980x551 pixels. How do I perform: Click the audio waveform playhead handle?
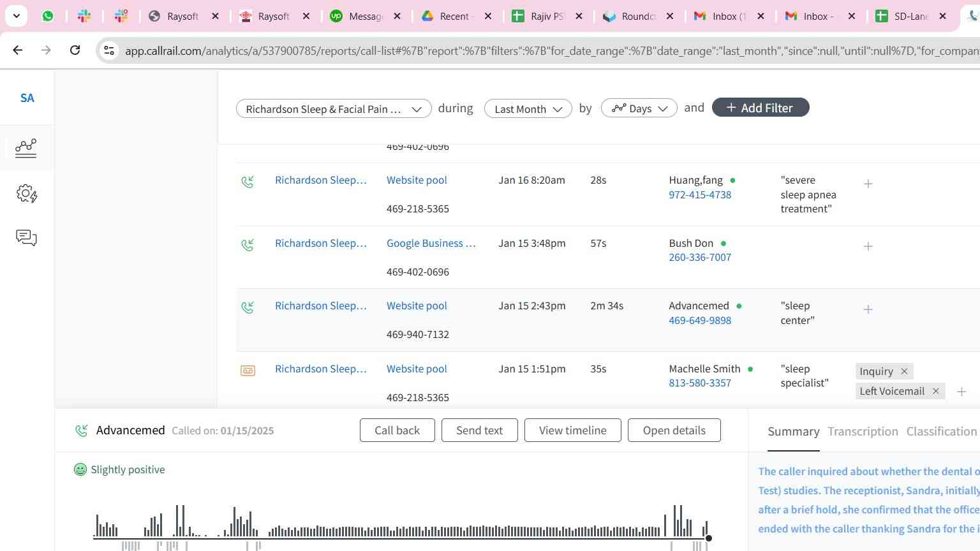[x=708, y=538]
